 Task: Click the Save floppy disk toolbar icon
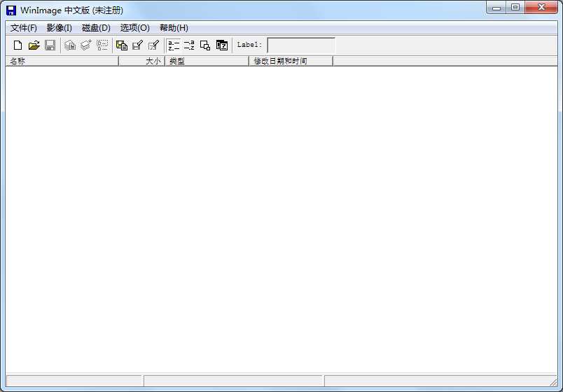(x=50, y=45)
